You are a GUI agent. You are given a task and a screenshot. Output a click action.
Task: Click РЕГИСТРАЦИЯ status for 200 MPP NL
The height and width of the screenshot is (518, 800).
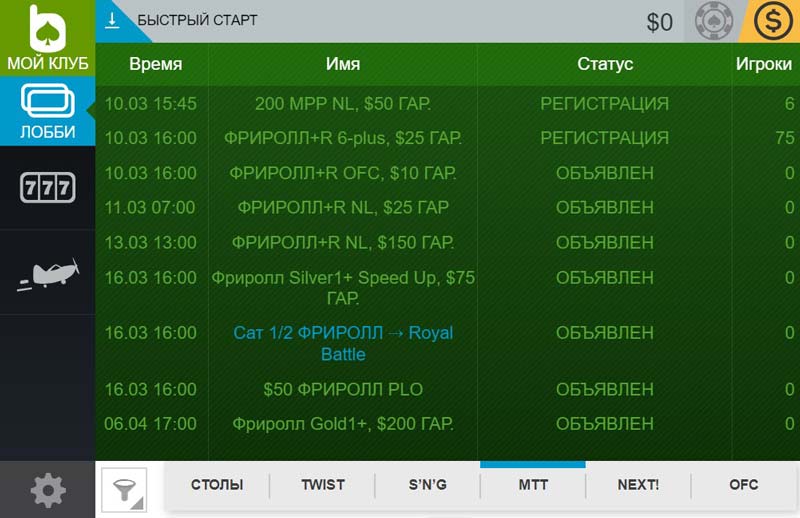605,104
